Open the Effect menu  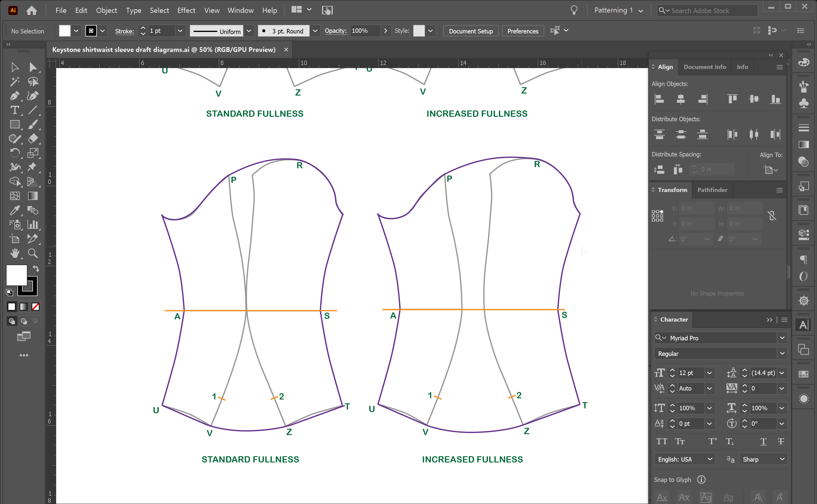coord(186,10)
